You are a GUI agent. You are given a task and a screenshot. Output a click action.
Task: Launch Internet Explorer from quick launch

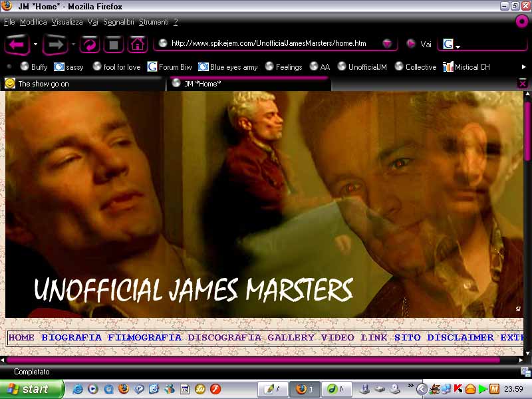78,389
